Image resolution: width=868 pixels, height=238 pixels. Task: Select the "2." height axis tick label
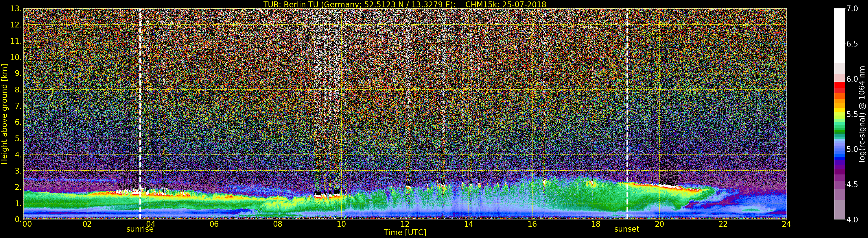coord(18,187)
